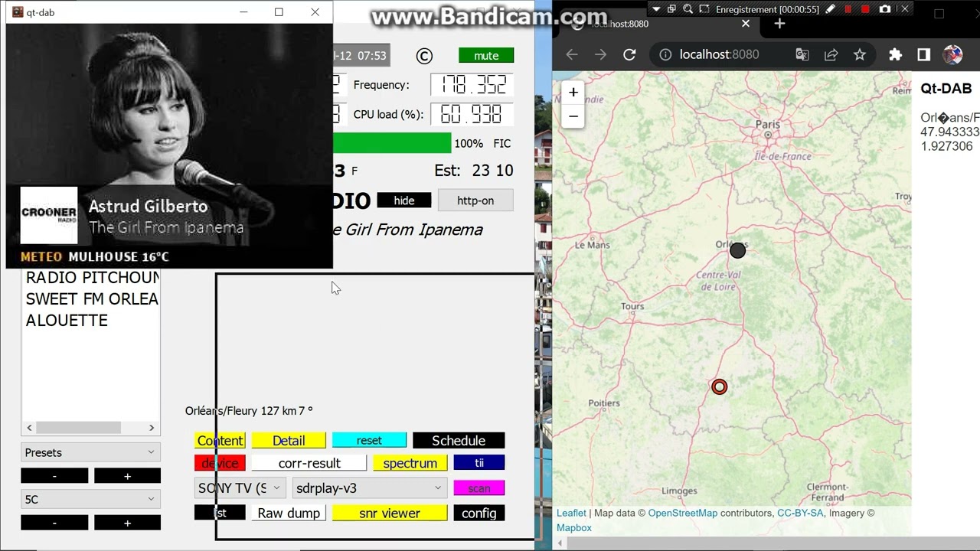Click the yellow Detail button
The height and width of the screenshot is (551, 980).
(289, 440)
